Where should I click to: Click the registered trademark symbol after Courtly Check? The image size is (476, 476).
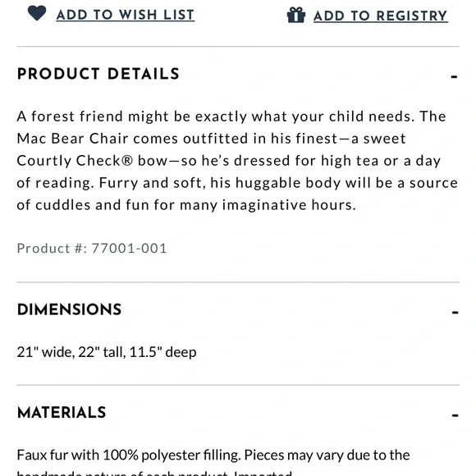click(127, 161)
